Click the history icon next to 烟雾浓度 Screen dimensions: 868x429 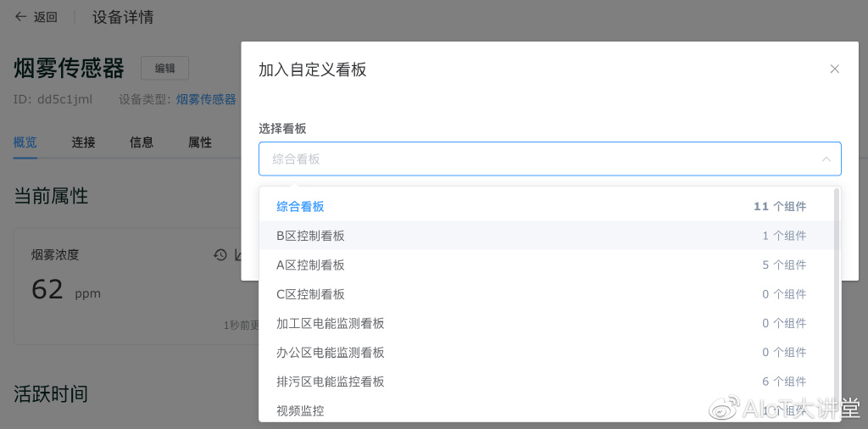[x=220, y=254]
